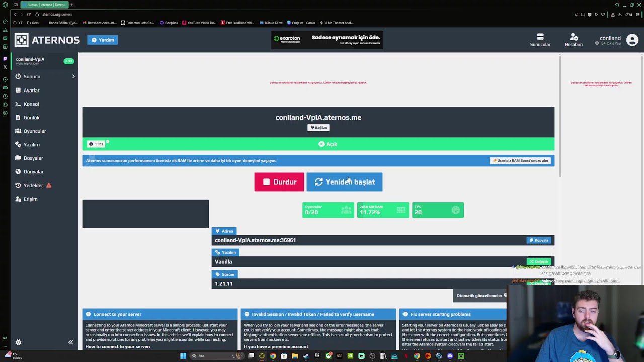Viewport: 644px width, 362px height.
Task: Click the 1:21 countdown timer
Action: pyautogui.click(x=96, y=144)
